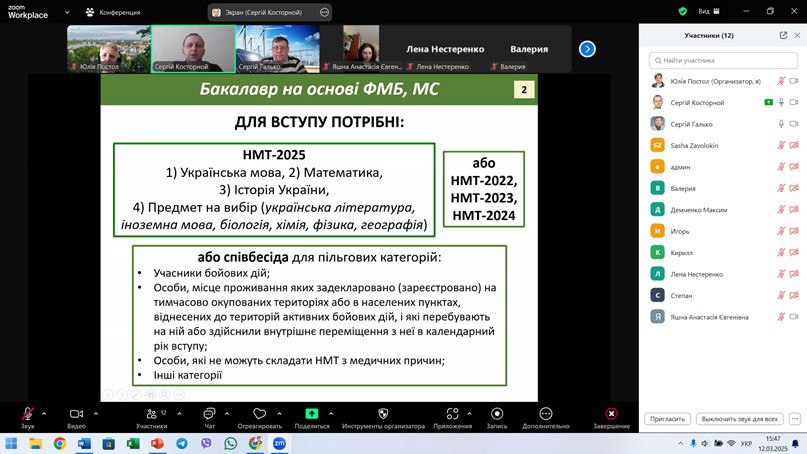
Task: Select participant row Игорь
Action: [x=723, y=231]
